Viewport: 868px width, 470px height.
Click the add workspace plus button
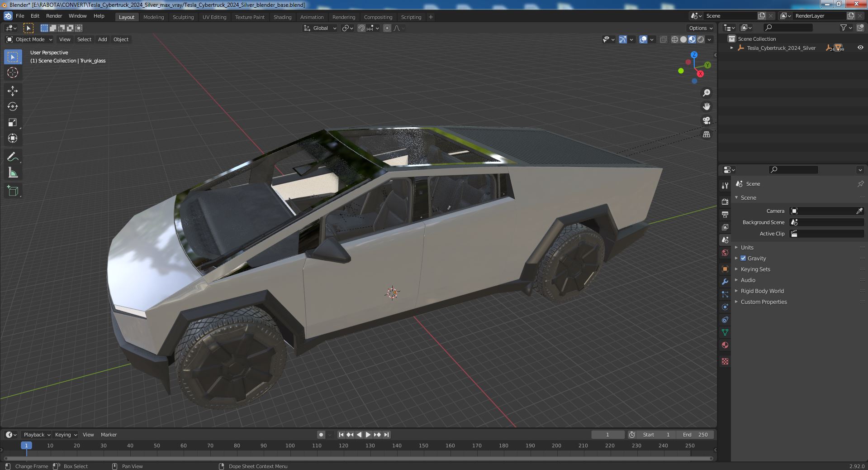(x=431, y=17)
